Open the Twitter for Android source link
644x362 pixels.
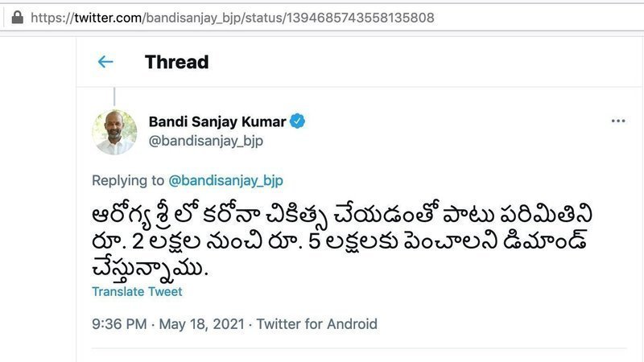317,324
